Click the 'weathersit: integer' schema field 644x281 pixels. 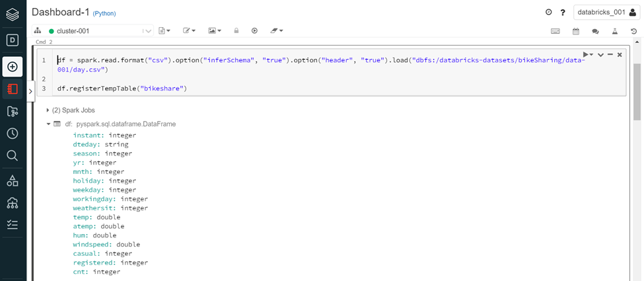tap(110, 208)
